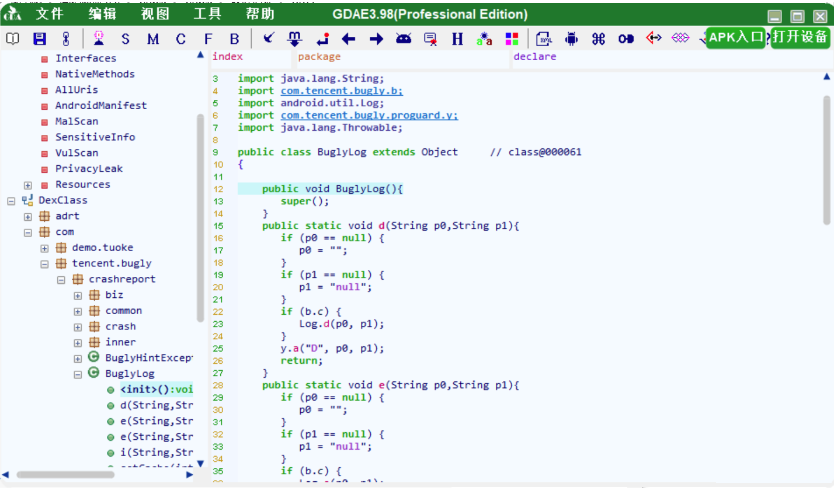Click the Android head icon
The width and height of the screenshot is (834, 504).
point(404,39)
